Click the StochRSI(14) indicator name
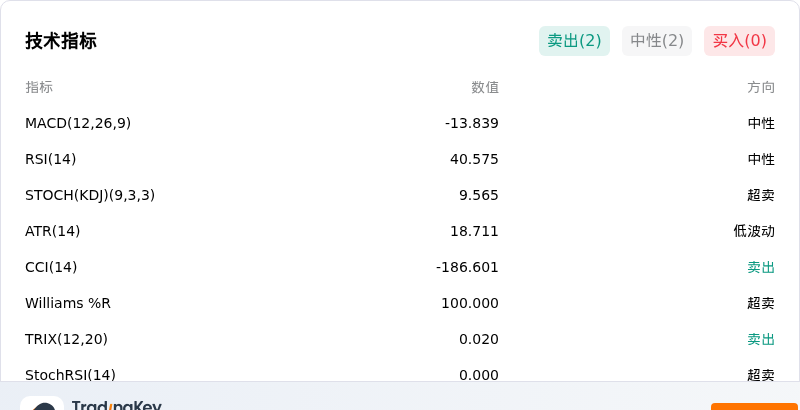The image size is (800, 410). pyautogui.click(x=70, y=375)
